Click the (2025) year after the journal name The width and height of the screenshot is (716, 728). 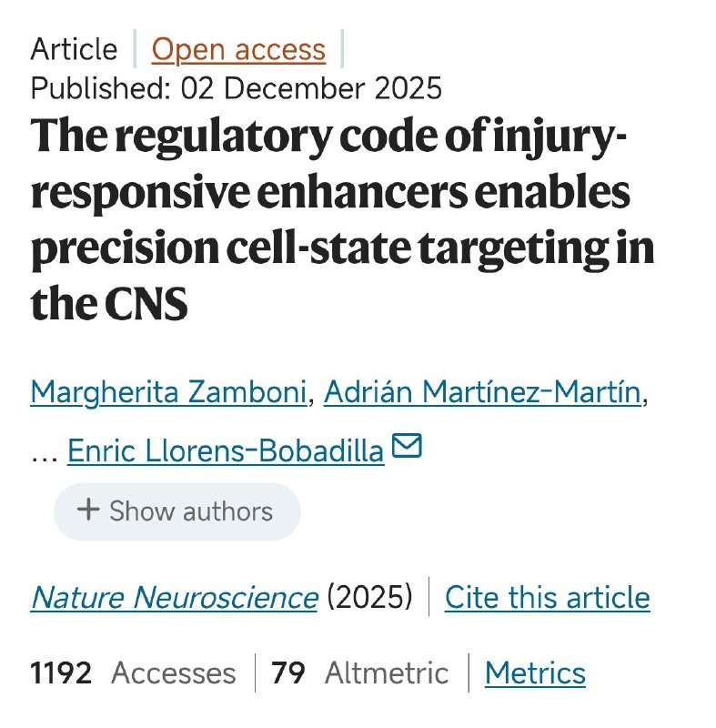tap(369, 598)
